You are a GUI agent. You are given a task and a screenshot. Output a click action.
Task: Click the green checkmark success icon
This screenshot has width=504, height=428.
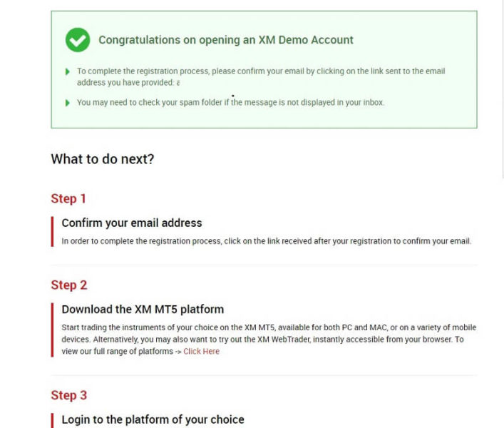pos(78,40)
